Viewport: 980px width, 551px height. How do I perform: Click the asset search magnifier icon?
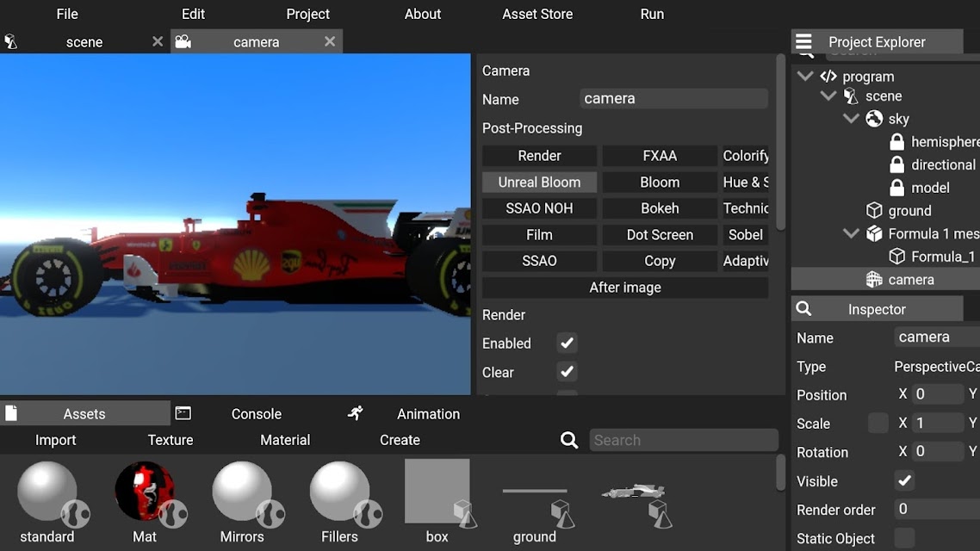point(568,440)
